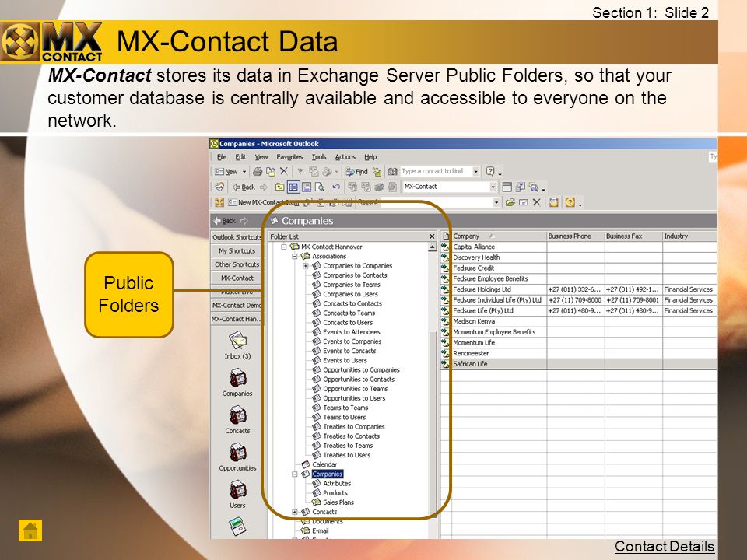Toggle the Folder List toolbar button
This screenshot has width=747, height=560.
pyautogui.click(x=293, y=187)
